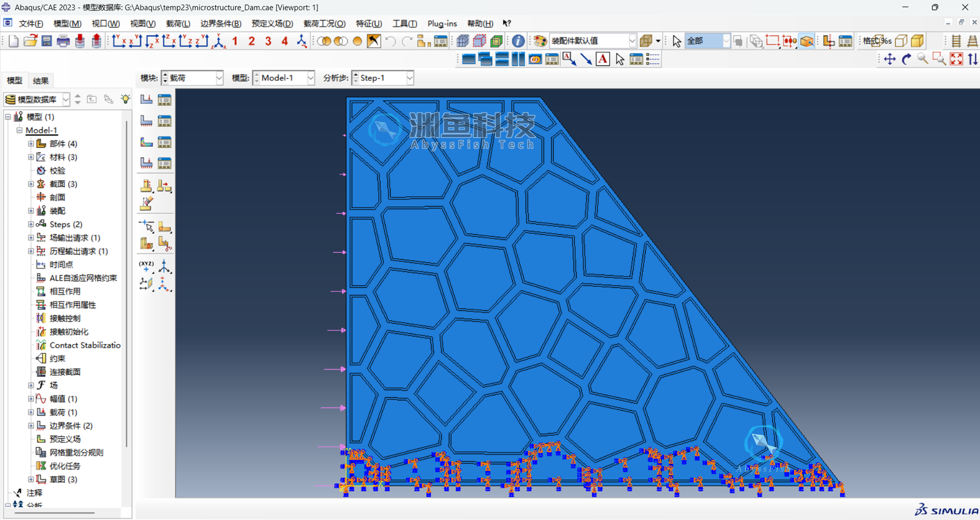The width and height of the screenshot is (980, 520).
Task: Click the color palette icon
Action: tap(540, 41)
